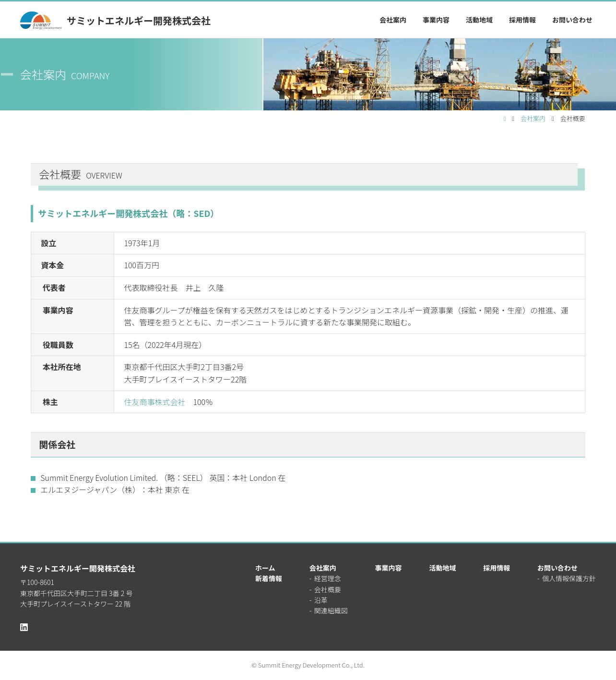Click the サミットエネルギー開発株式会社 header title
The height and width of the screenshot is (680, 616).
tap(139, 21)
